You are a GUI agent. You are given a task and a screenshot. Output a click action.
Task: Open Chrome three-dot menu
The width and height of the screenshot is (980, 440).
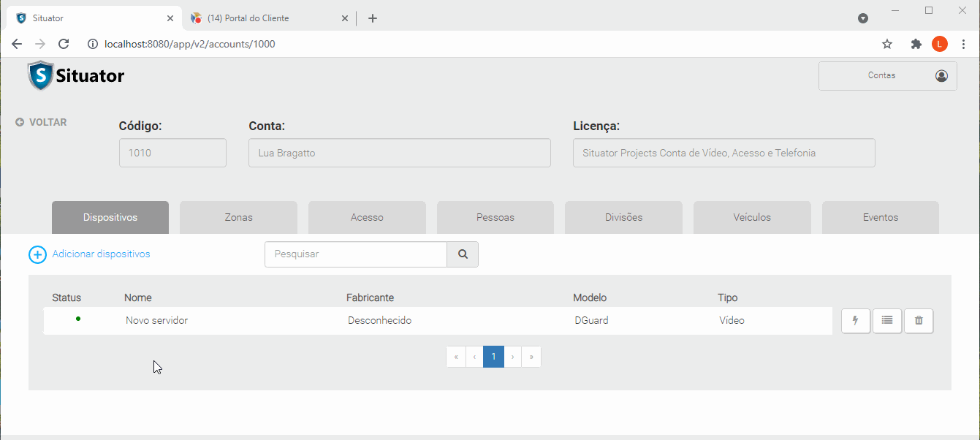coord(963,44)
